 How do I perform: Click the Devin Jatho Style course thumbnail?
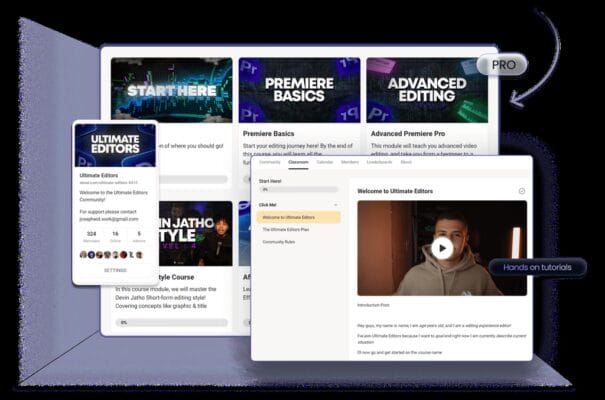pyautogui.click(x=192, y=235)
